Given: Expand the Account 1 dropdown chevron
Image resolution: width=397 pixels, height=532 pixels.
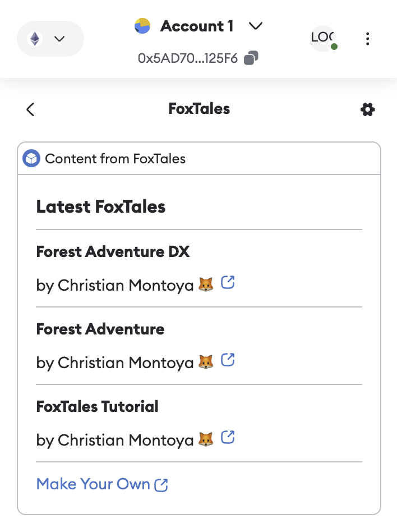Looking at the screenshot, I should 256,26.
